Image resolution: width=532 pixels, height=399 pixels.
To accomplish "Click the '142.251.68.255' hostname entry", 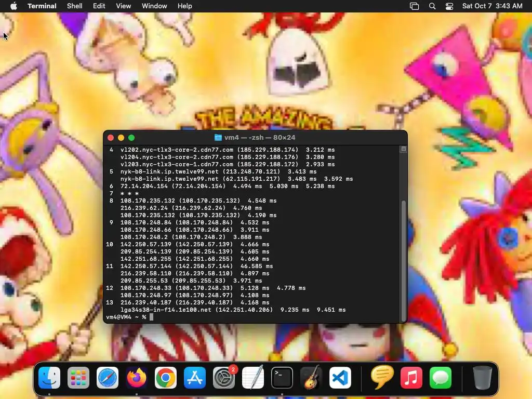I will (146, 259).
